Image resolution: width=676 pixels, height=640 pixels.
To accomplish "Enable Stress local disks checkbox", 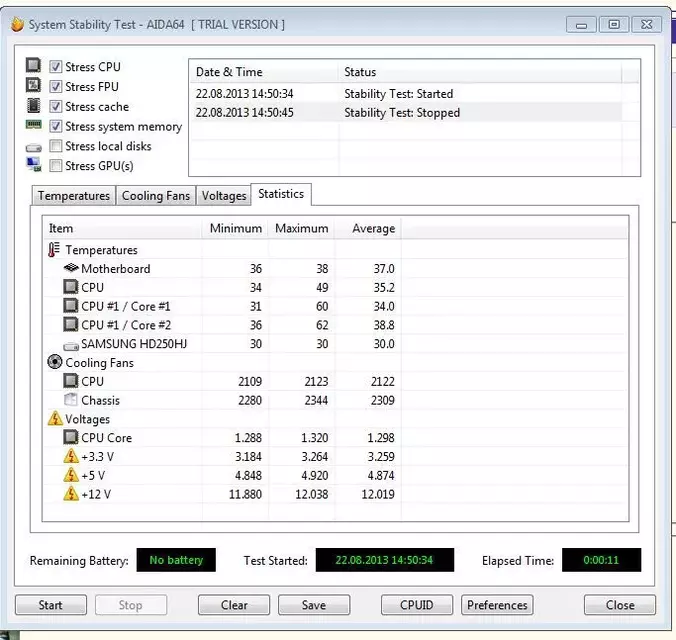I will (x=55, y=146).
